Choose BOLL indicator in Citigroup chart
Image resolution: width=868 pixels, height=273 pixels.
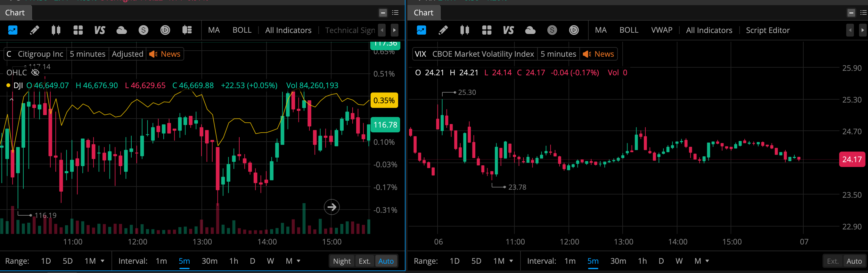(242, 30)
